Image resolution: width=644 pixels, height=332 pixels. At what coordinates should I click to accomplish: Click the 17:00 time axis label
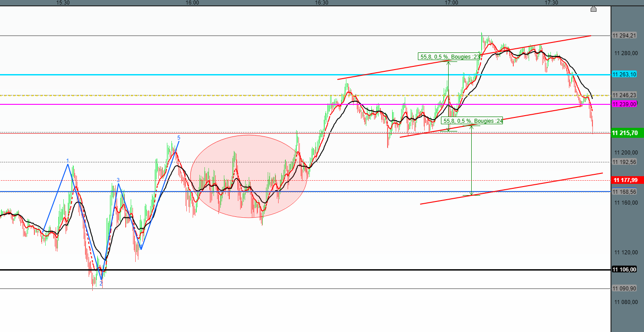point(451,3)
